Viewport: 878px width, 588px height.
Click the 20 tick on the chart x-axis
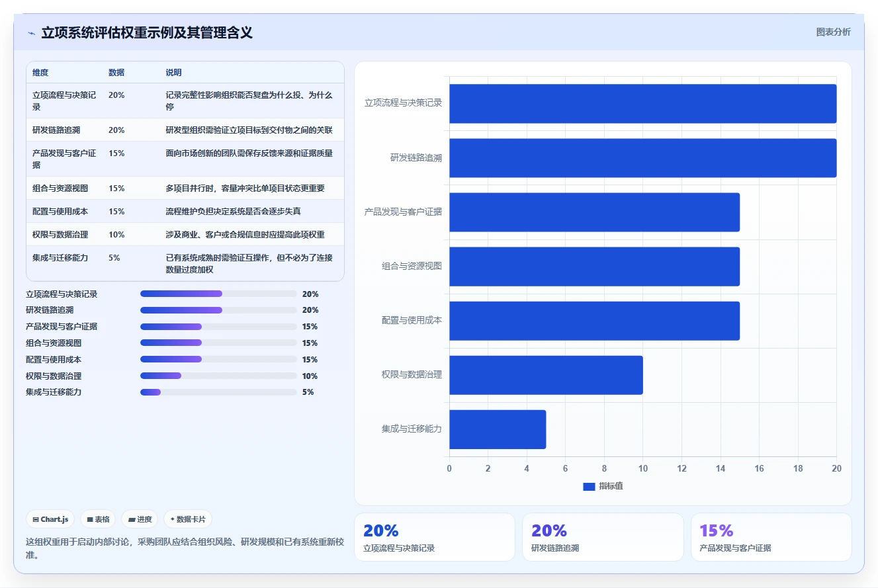836,468
